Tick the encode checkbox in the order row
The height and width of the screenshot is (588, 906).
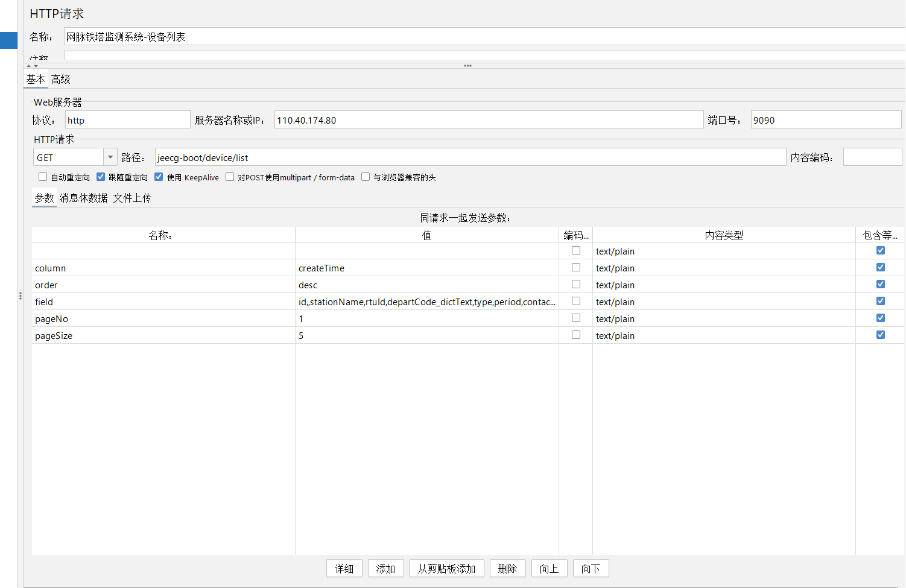pos(576,284)
